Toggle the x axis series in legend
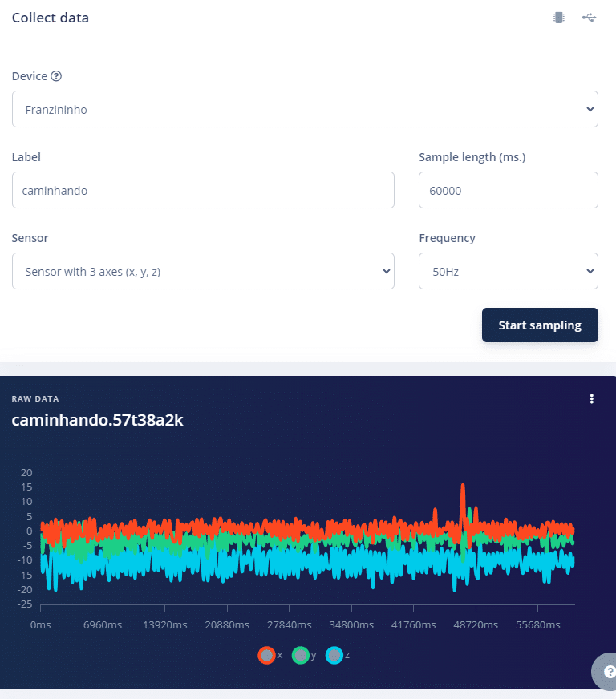Screen dimensions: 616x699 point(266,655)
